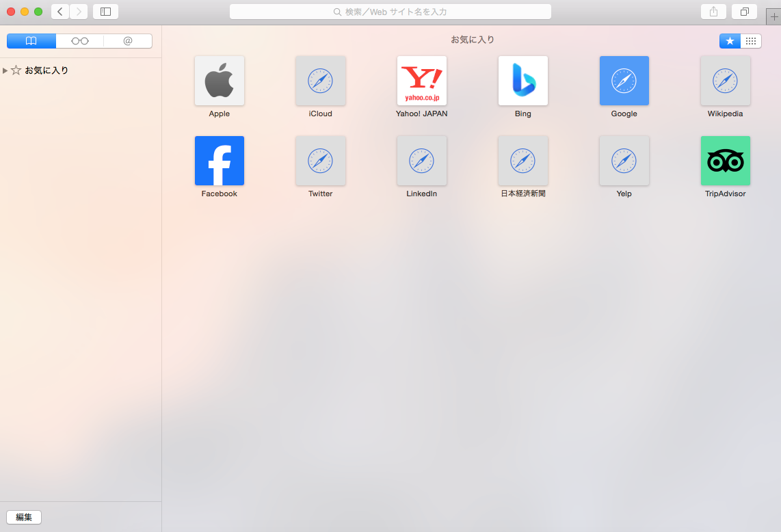Click the green full-screen window button
This screenshot has height=532, width=781.
tap(38, 12)
